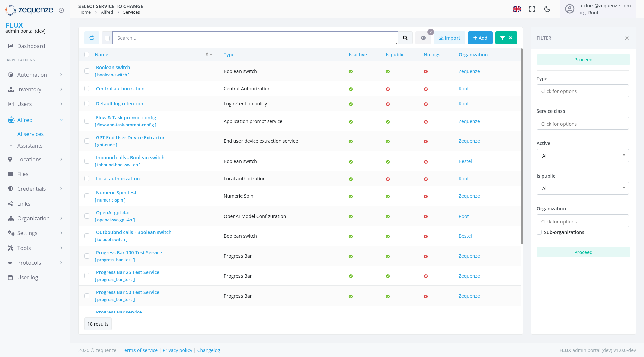
Task: Navigate to Home via breadcrumb
Action: [85, 12]
